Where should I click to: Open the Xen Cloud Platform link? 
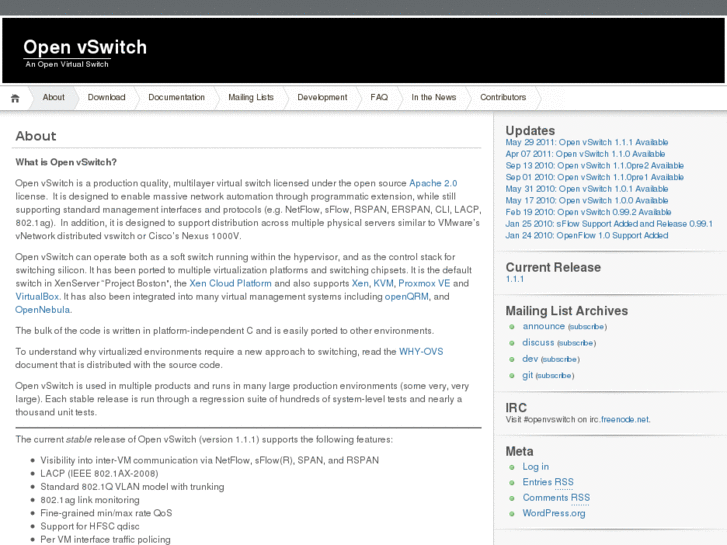point(230,283)
